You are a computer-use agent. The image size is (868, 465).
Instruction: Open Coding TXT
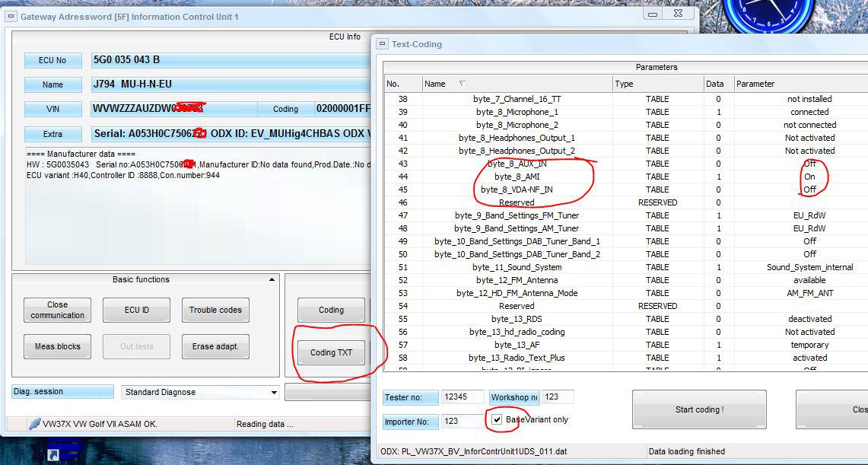pyautogui.click(x=331, y=352)
